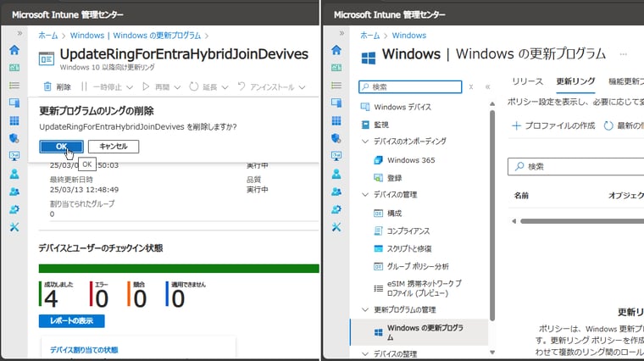Open Groups icon in left window sidebar
This screenshot has width=644, height=361.
[x=14, y=192]
